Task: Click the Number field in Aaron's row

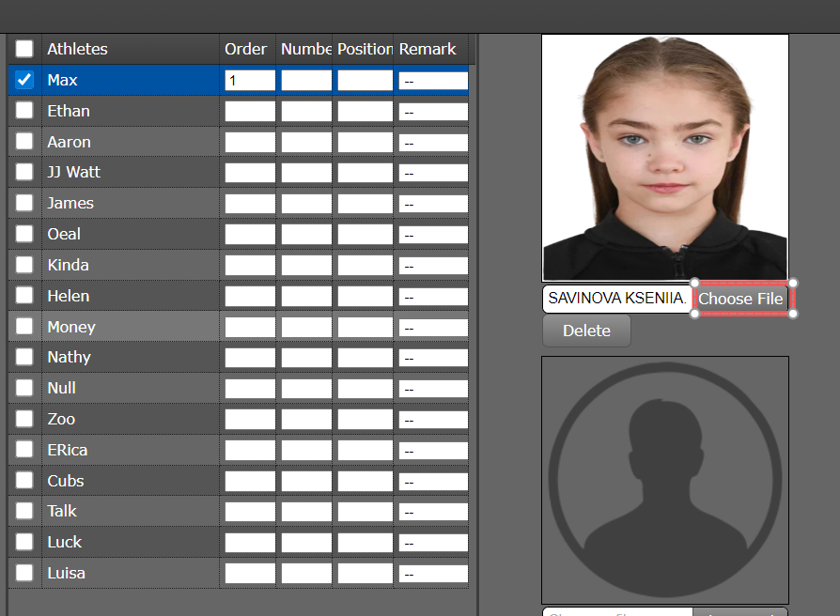Action: coord(306,142)
